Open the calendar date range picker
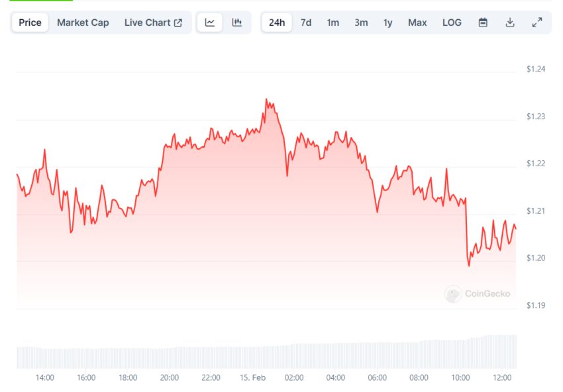Image resolution: width=563 pixels, height=392 pixels. [x=483, y=23]
